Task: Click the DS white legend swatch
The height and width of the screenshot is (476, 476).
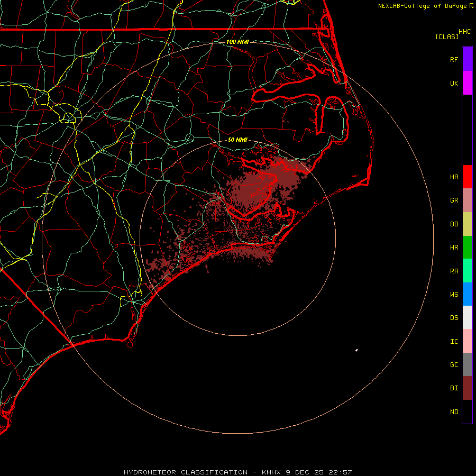Action: click(467, 317)
